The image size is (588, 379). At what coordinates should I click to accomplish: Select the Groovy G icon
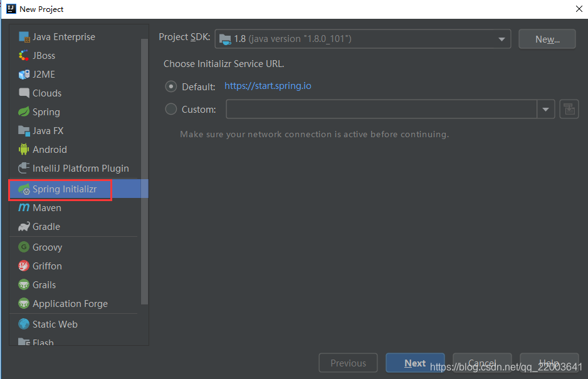coord(24,247)
